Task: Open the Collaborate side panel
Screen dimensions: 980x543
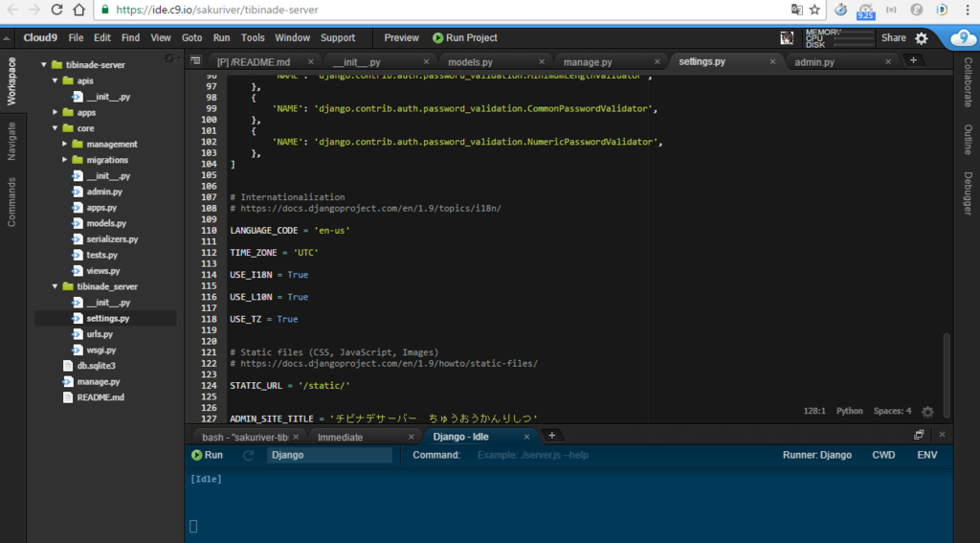Action: (x=968, y=82)
